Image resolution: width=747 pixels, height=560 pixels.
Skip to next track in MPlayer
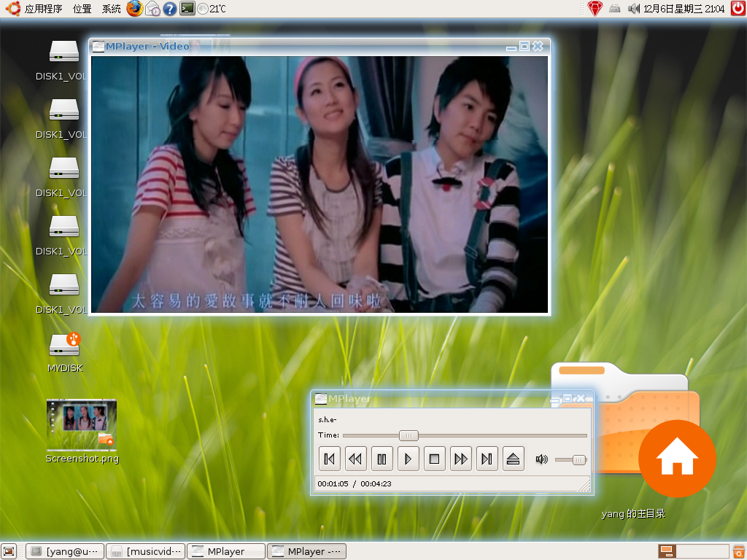click(x=487, y=459)
